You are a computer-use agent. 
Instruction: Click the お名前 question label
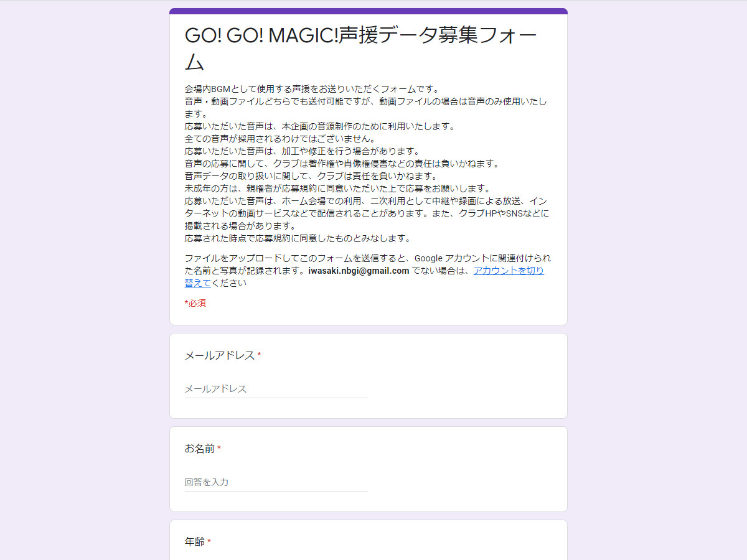point(199,449)
